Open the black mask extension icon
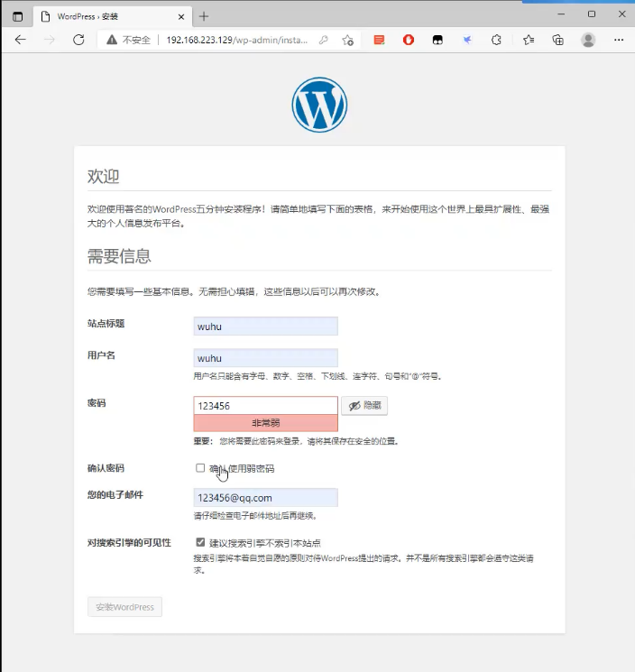The image size is (635, 672). [x=437, y=40]
